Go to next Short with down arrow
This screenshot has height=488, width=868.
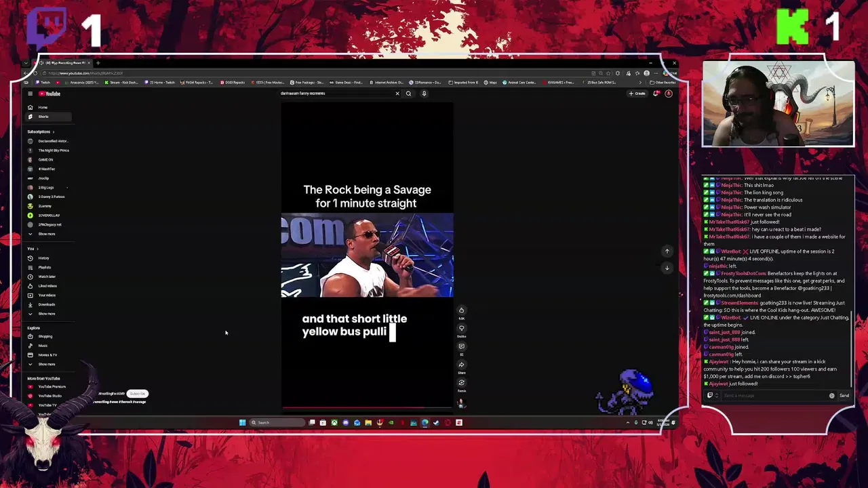pos(667,268)
